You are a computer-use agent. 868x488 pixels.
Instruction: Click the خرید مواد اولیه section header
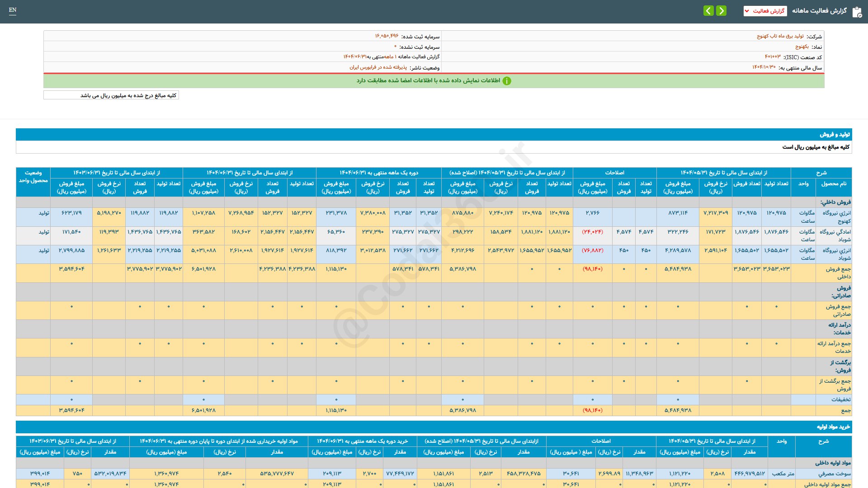833,427
